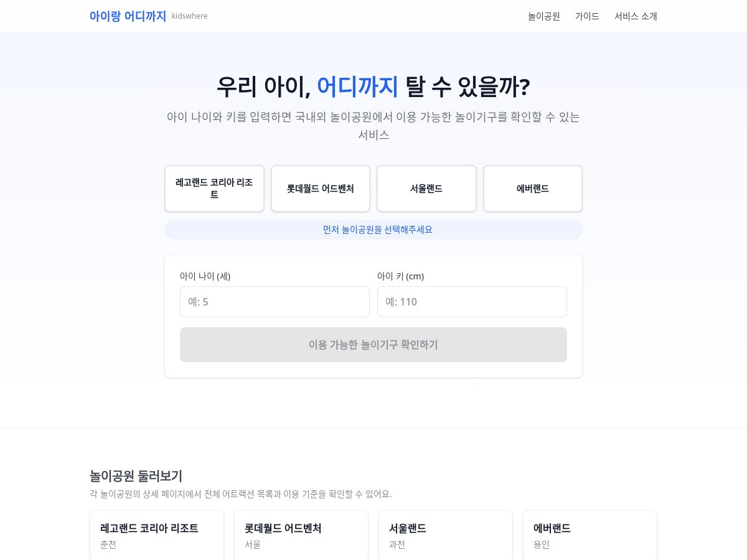Click the 놀이공원 둘러보기 heading

click(136, 476)
